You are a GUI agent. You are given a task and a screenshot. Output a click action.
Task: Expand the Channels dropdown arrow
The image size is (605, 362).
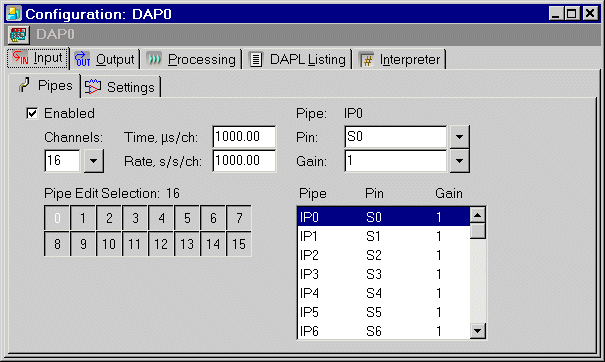click(93, 161)
